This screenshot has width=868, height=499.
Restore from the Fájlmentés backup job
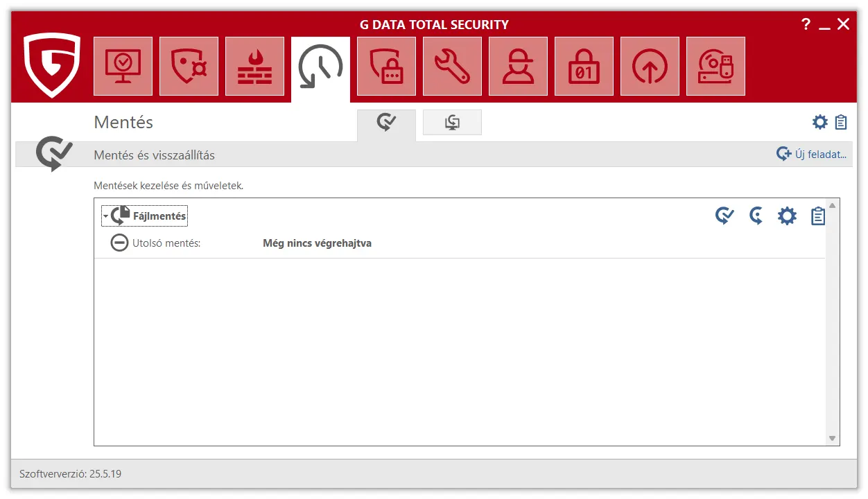(x=756, y=216)
